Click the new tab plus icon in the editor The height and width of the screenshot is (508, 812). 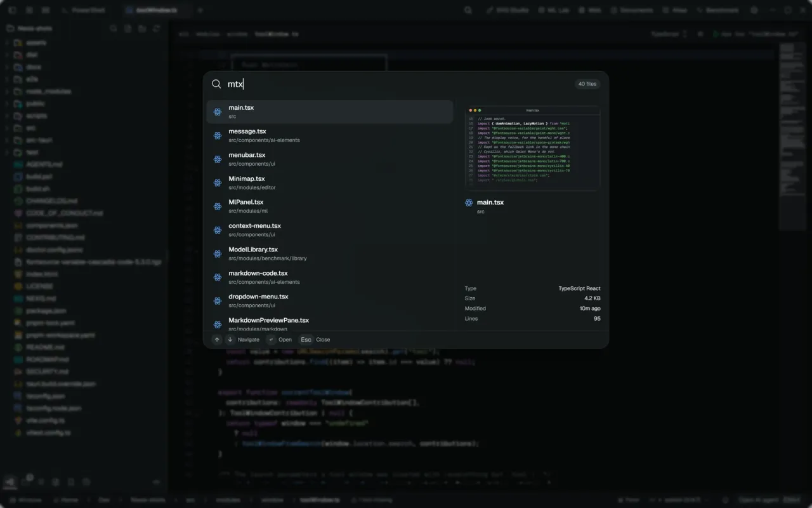(x=200, y=10)
